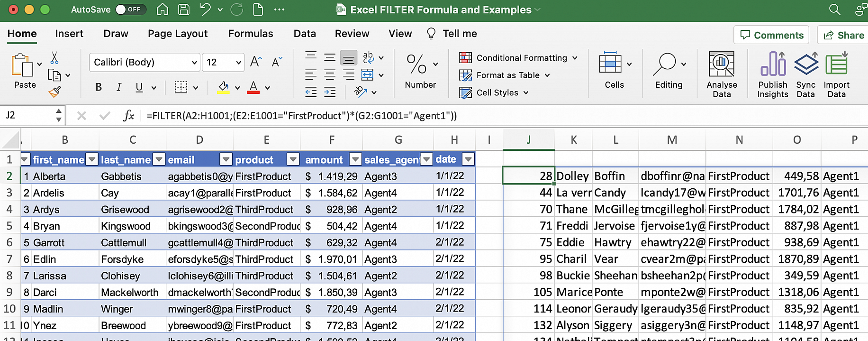Viewport: 868px width, 341px height.
Task: Click the new document icon in title bar
Action: click(x=258, y=9)
